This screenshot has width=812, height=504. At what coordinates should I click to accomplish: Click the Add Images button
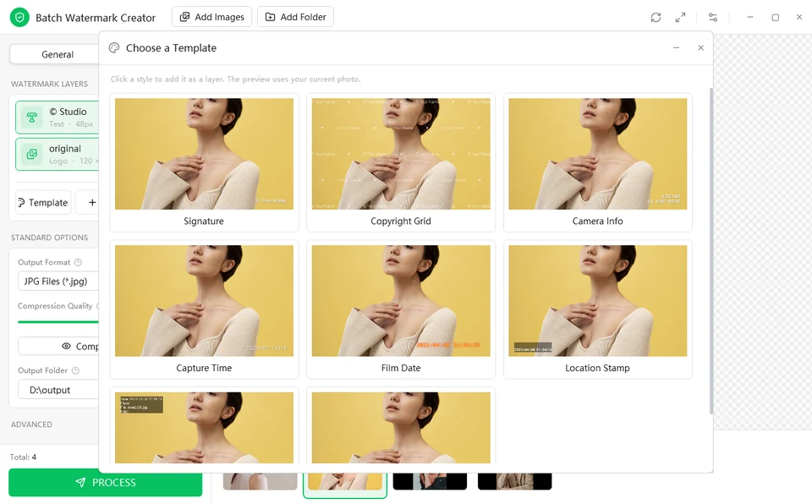(211, 17)
